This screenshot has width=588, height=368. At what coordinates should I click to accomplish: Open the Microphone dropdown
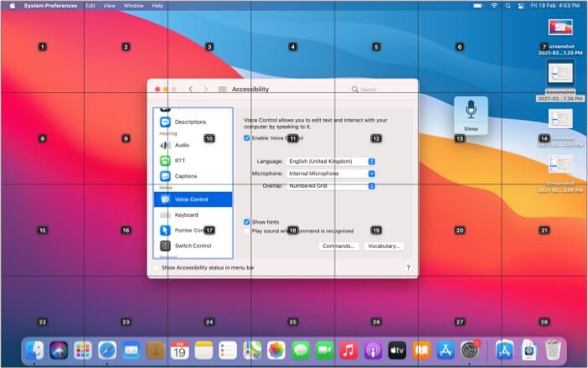(x=331, y=174)
